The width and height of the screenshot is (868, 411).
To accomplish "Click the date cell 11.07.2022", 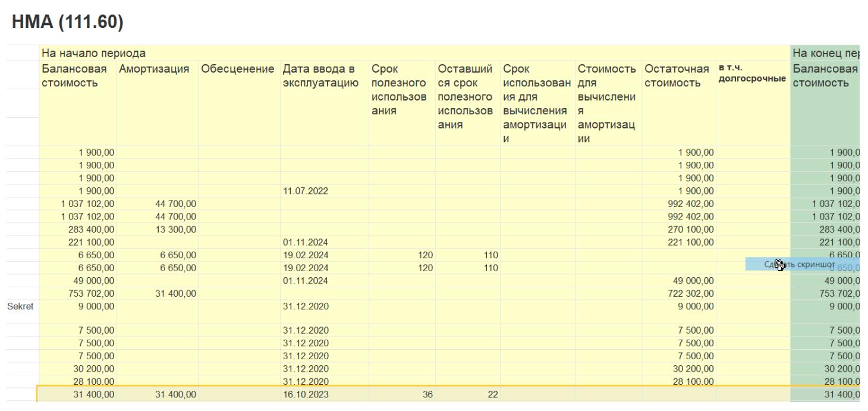I will [x=304, y=190].
